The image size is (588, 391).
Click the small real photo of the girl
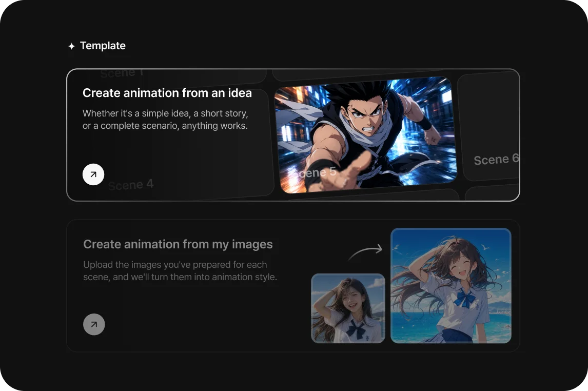(348, 308)
